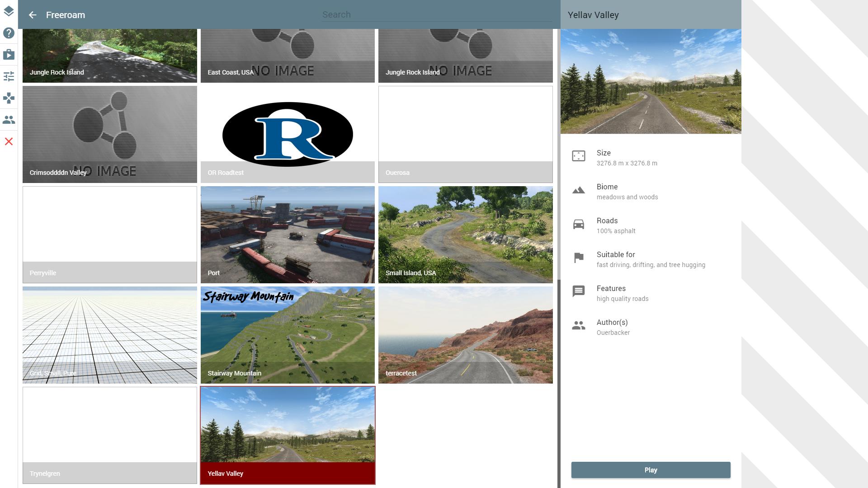This screenshot has height=488, width=868.
Task: Open the multiplayer people icon
Action: point(9,120)
